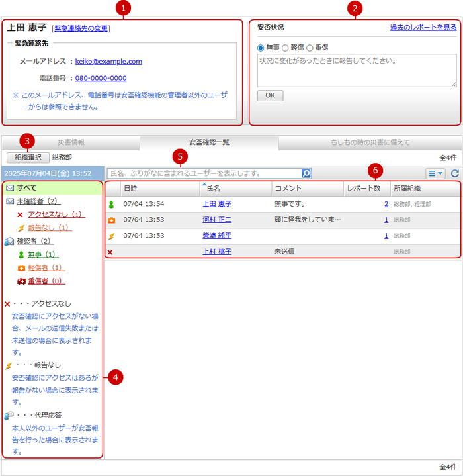Click orange injury icon in 河村 正二 row
This screenshot has height=476, width=463.
[x=112, y=220]
